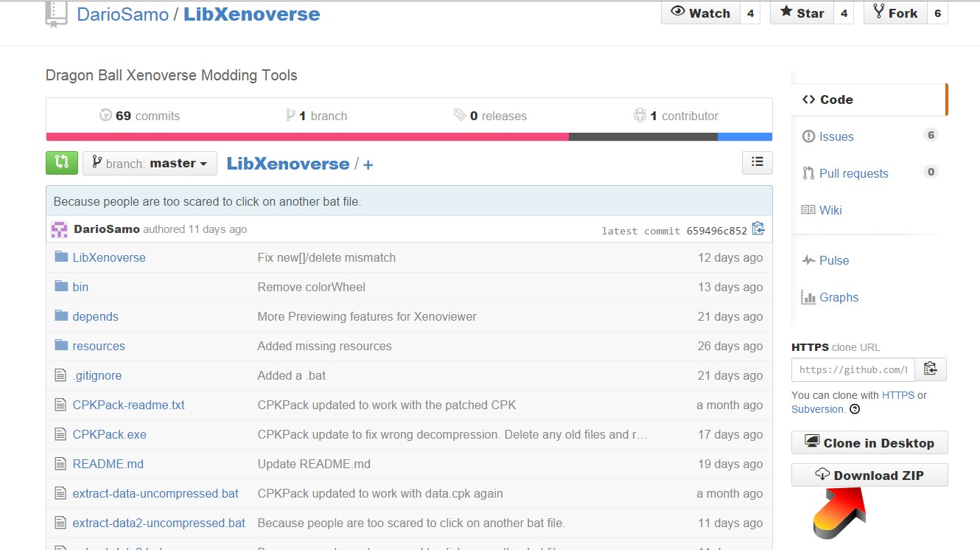Open the LibXenoverse folder
This screenshot has width=980, height=550.
(x=109, y=257)
